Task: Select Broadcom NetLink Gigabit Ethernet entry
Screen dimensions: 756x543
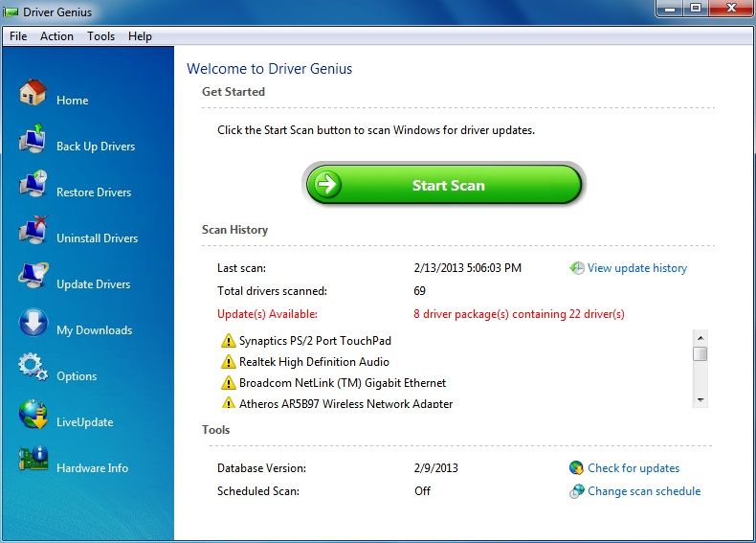Action: tap(343, 383)
